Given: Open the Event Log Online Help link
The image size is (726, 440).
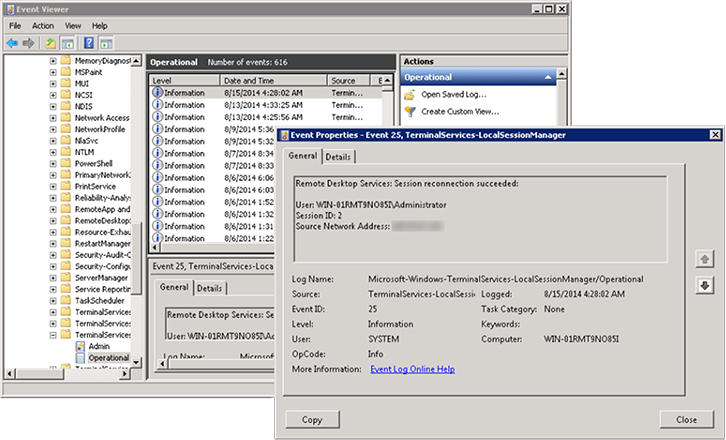Looking at the screenshot, I should 412,369.
